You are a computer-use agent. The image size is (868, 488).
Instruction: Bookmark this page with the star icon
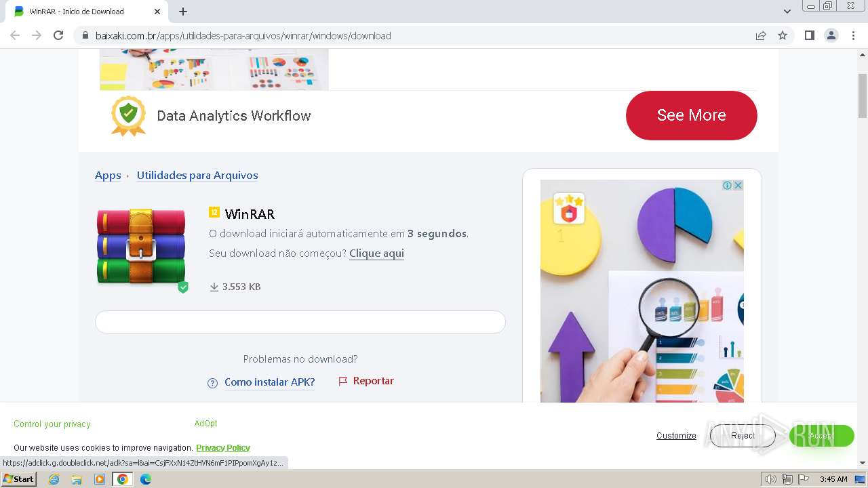click(783, 35)
